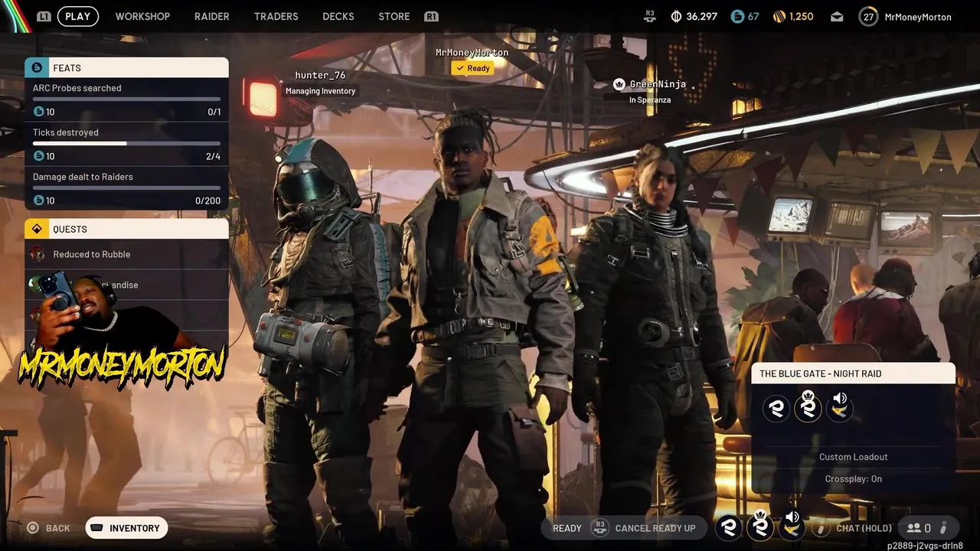Click the Crossplay: On setting
The width and height of the screenshot is (980, 551).
(854, 478)
